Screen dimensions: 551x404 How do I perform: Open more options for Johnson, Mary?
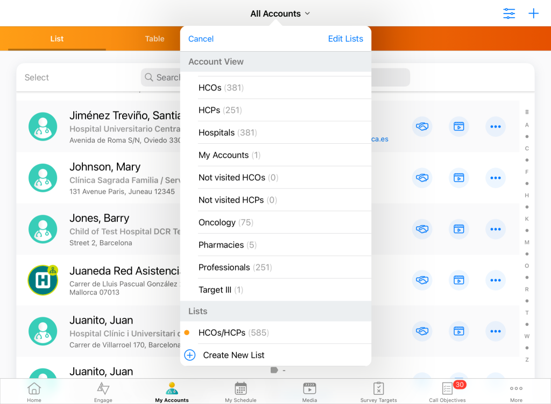[495, 178]
